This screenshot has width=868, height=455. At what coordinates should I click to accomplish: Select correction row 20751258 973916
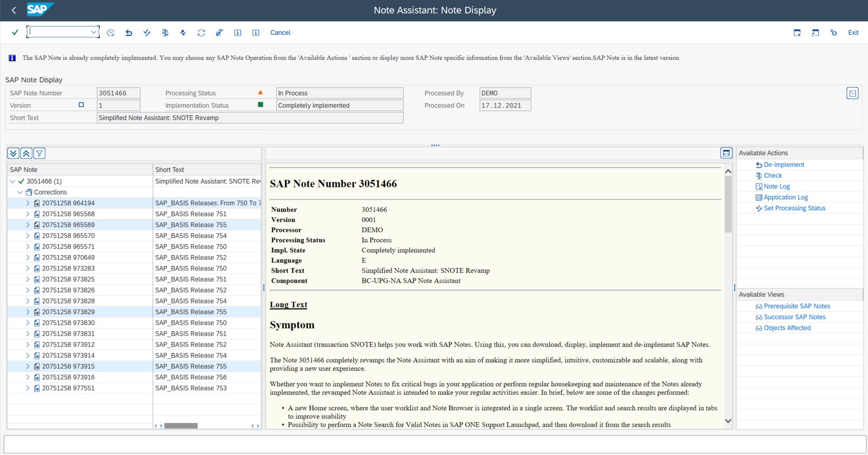click(68, 377)
